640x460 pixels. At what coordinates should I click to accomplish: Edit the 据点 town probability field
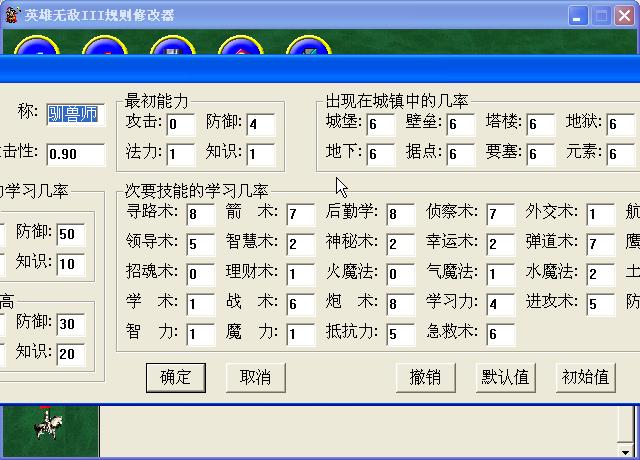point(461,154)
